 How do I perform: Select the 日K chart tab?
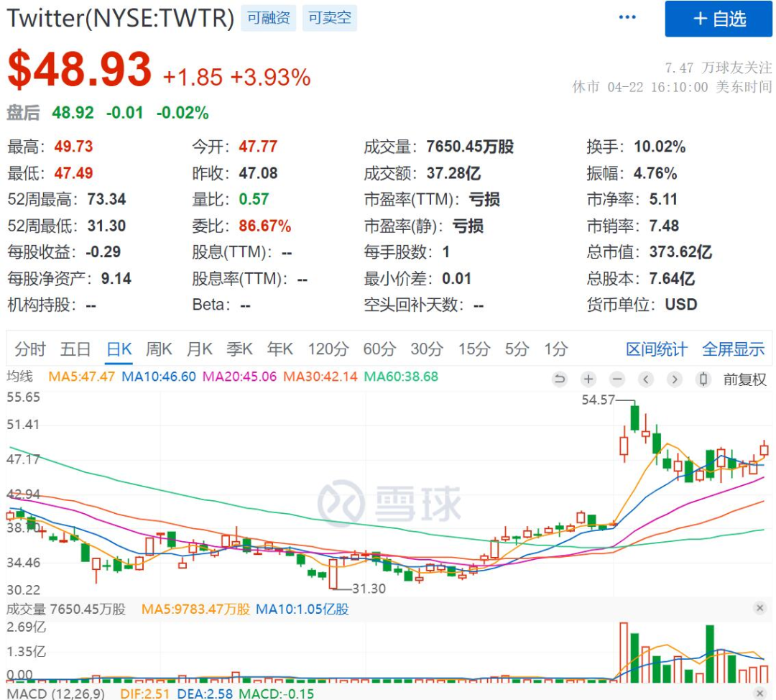pos(119,349)
